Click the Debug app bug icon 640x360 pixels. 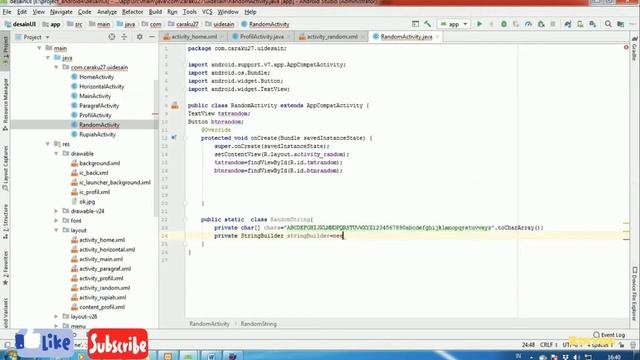coord(504,24)
